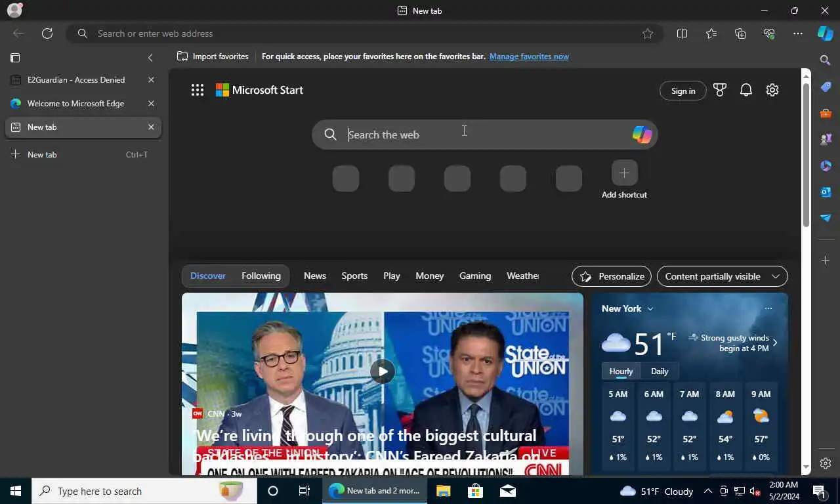Viewport: 840px width, 504px height.
Task: Click the Personalize button
Action: coord(612,276)
